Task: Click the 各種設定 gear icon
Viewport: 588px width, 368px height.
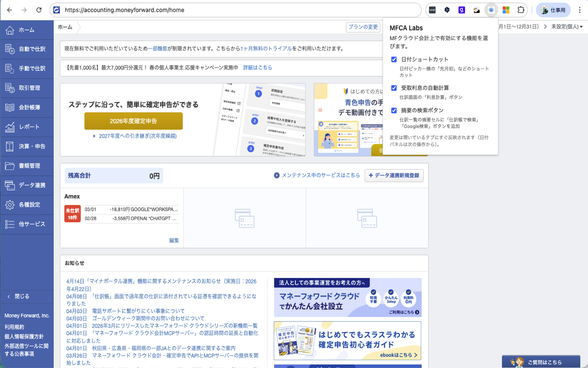Action: pyautogui.click(x=10, y=205)
